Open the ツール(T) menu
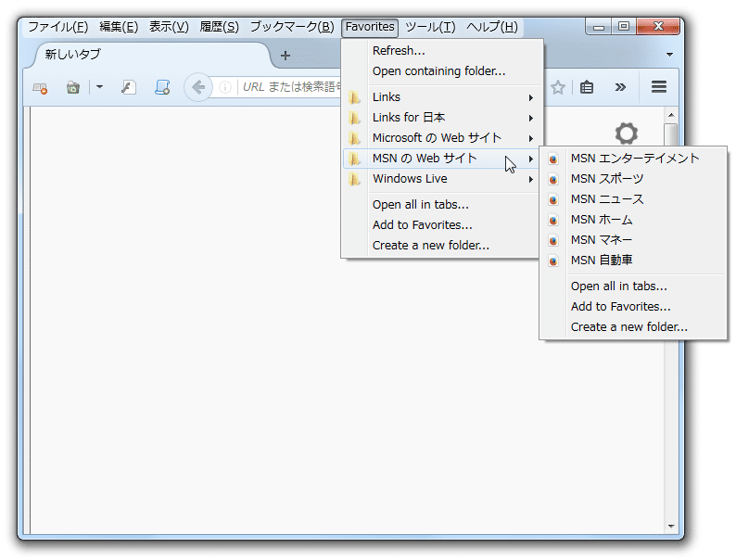The width and height of the screenshot is (736, 560). click(x=430, y=27)
